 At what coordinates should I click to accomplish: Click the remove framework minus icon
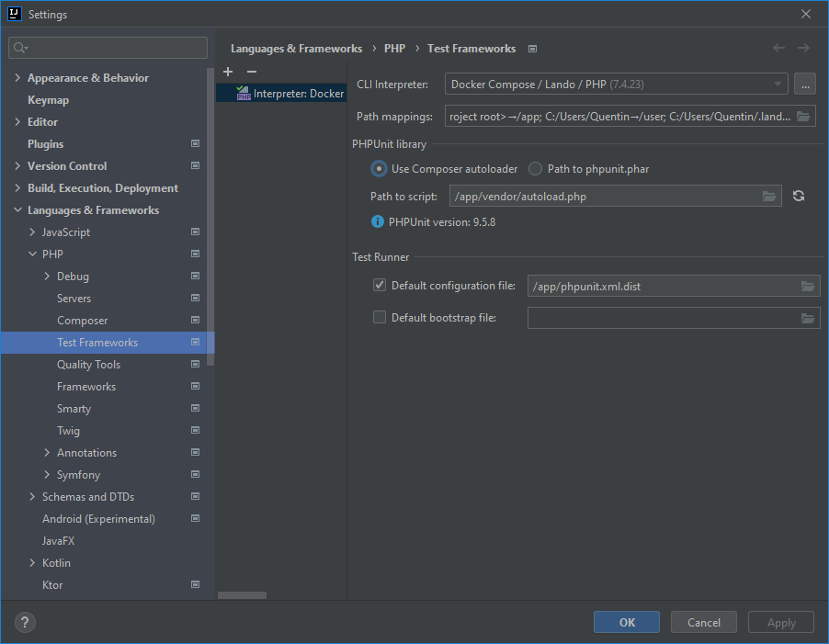coord(251,72)
